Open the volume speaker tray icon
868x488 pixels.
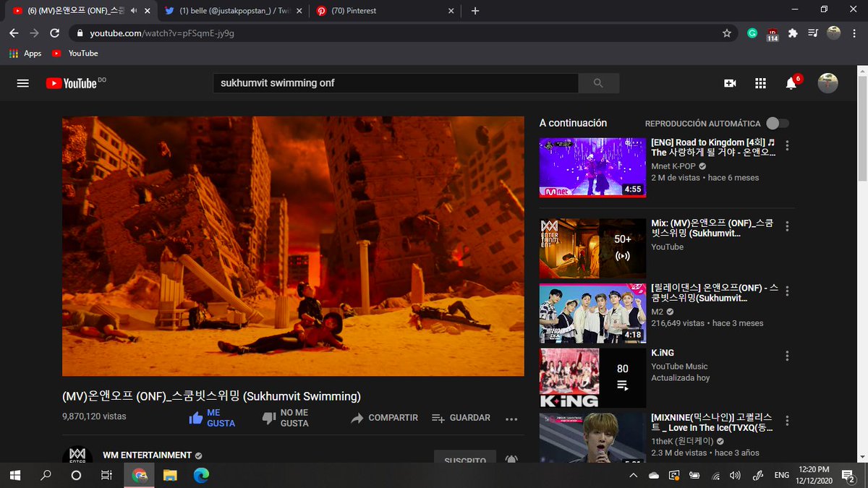[736, 475]
